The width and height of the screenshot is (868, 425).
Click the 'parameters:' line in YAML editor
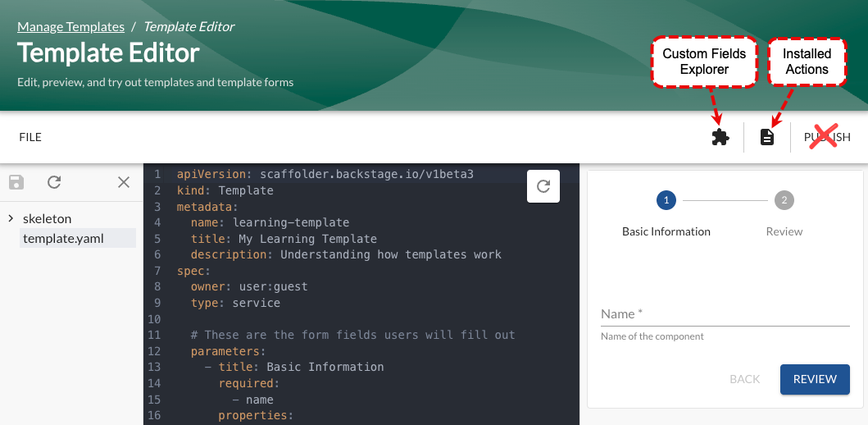(x=229, y=351)
